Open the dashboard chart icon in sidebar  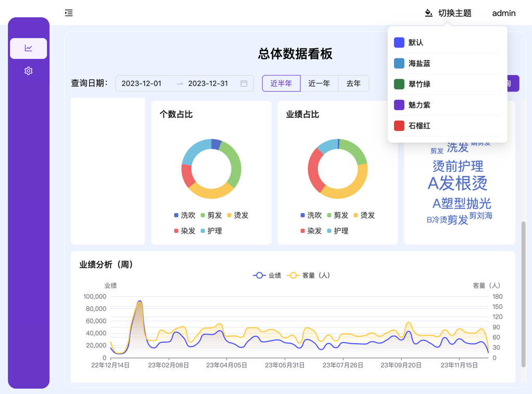tap(29, 48)
